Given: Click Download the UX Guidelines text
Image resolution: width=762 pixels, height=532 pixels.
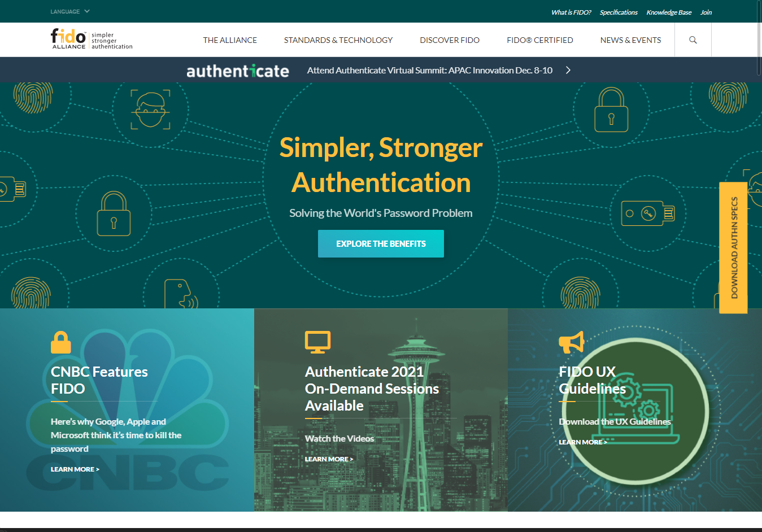Looking at the screenshot, I should 615,422.
